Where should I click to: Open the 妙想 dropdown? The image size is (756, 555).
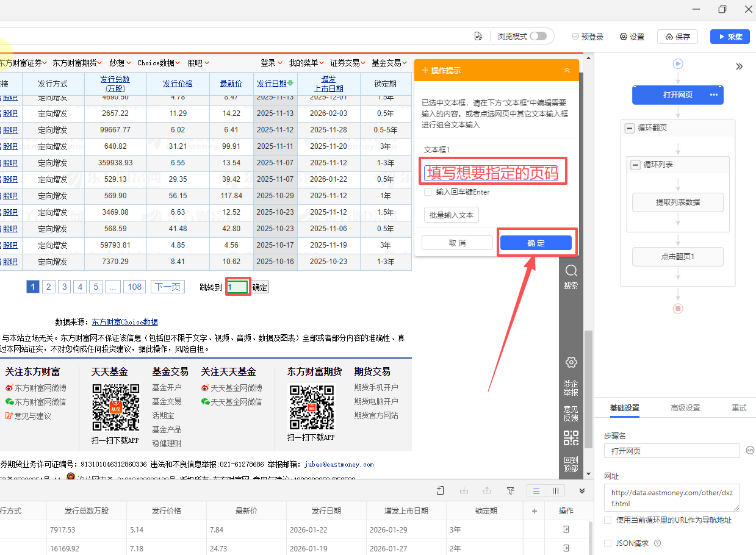(x=120, y=63)
